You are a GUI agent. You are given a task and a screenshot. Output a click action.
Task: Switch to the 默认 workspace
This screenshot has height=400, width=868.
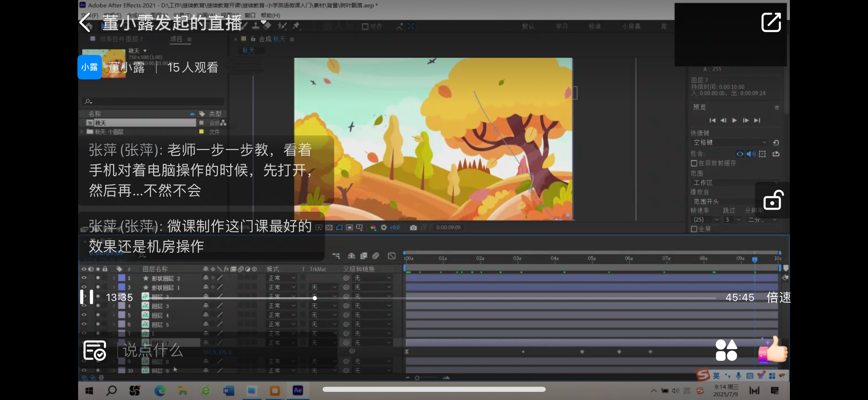coord(528,26)
